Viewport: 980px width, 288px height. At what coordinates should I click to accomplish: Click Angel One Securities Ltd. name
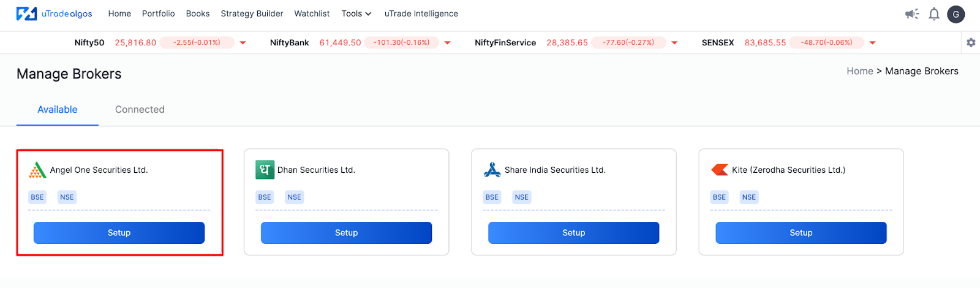coord(99,170)
